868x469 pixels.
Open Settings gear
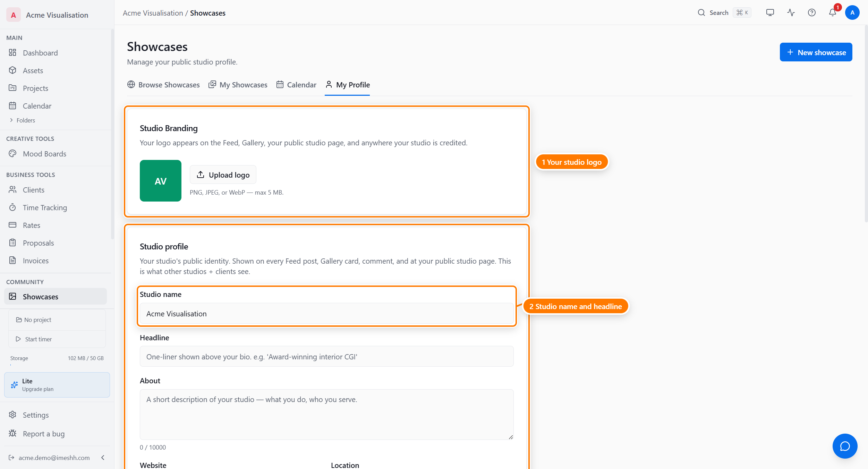click(12, 415)
